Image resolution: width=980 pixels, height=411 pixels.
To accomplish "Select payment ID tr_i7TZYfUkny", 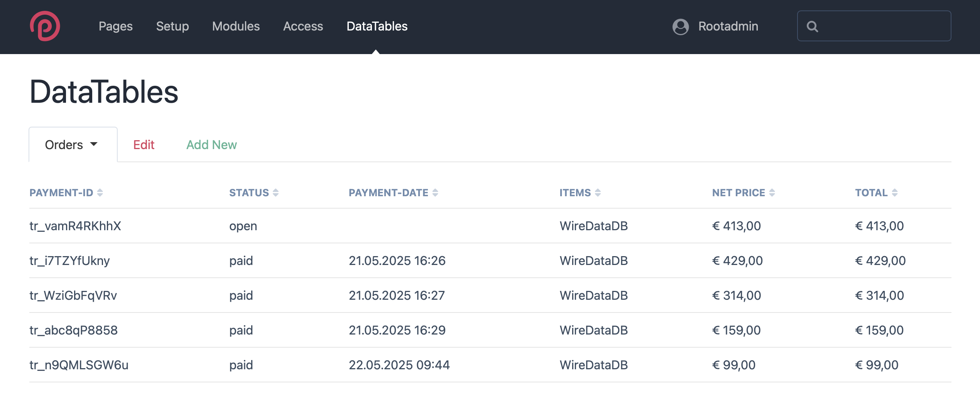I will pyautogui.click(x=70, y=261).
